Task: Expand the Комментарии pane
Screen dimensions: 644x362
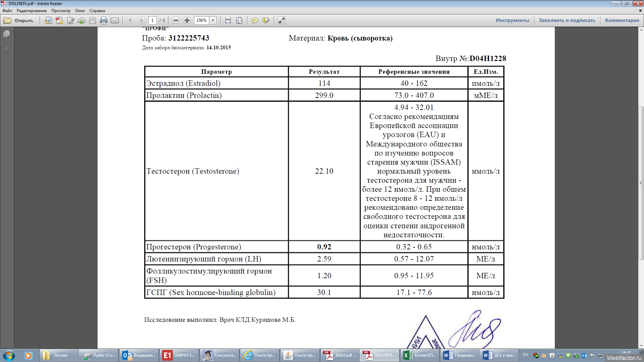Action: [622, 20]
